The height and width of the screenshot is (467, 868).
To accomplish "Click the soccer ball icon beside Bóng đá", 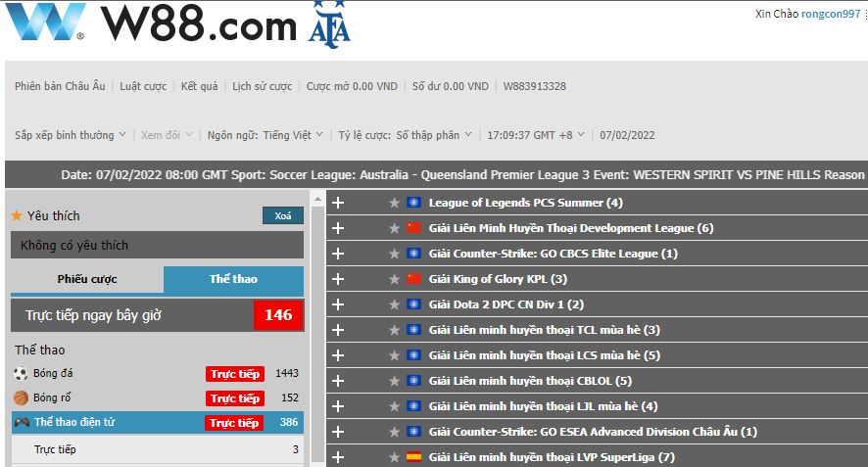I will (x=21, y=373).
